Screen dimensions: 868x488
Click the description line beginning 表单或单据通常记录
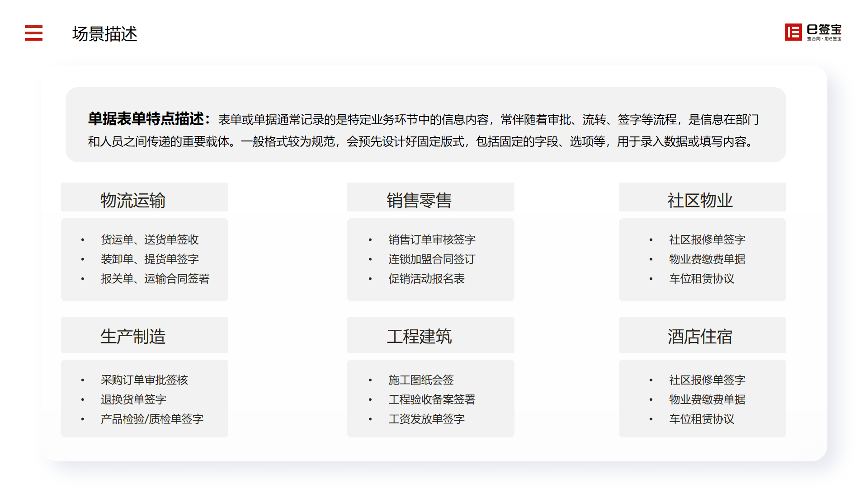point(488,119)
